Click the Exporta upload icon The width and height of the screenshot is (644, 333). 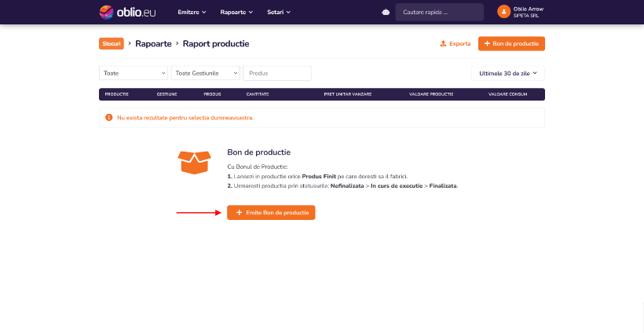pos(443,43)
